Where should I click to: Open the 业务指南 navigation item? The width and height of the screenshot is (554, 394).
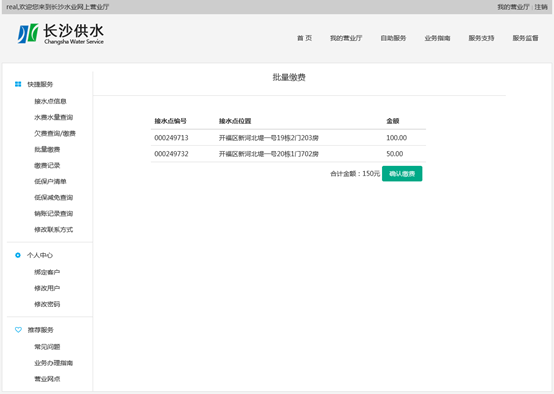[x=437, y=38]
